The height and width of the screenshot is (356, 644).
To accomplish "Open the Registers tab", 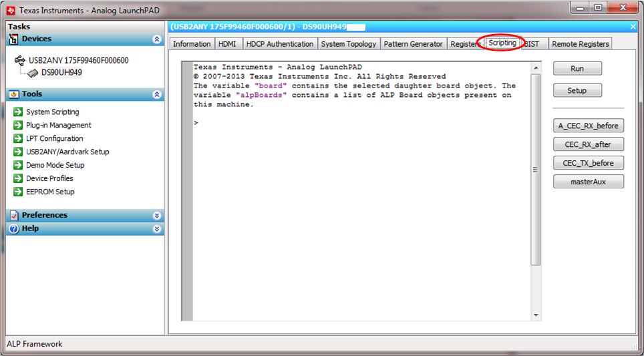I will click(466, 44).
